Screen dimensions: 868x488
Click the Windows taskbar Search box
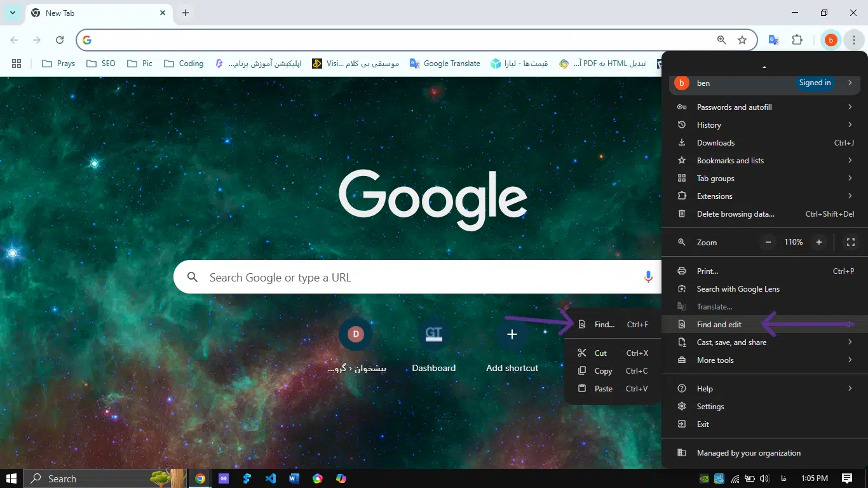click(105, 478)
